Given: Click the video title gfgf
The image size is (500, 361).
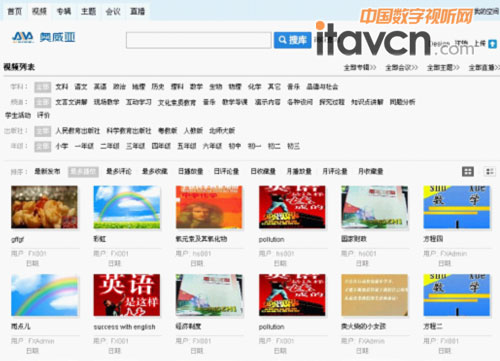Looking at the screenshot, I should (x=17, y=239).
